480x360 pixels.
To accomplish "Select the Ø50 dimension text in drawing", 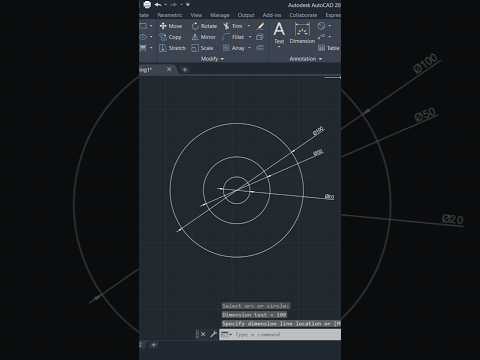I will click(318, 153).
